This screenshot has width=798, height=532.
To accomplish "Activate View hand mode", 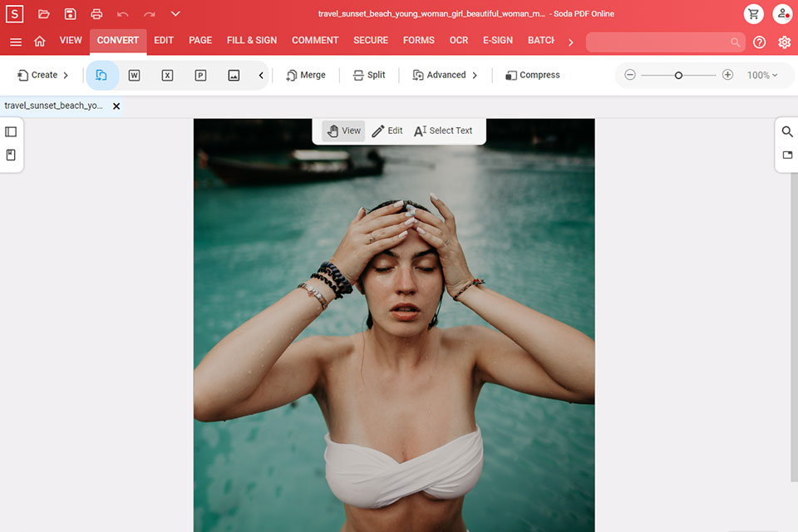I will point(344,131).
